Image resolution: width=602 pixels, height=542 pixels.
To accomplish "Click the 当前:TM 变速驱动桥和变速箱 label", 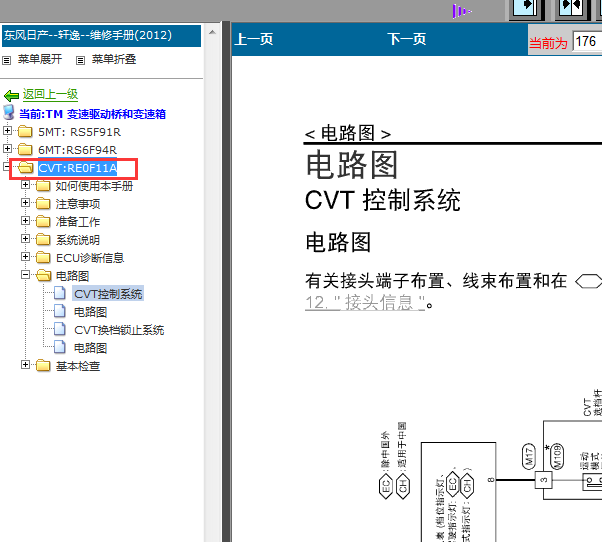I will [x=93, y=114].
